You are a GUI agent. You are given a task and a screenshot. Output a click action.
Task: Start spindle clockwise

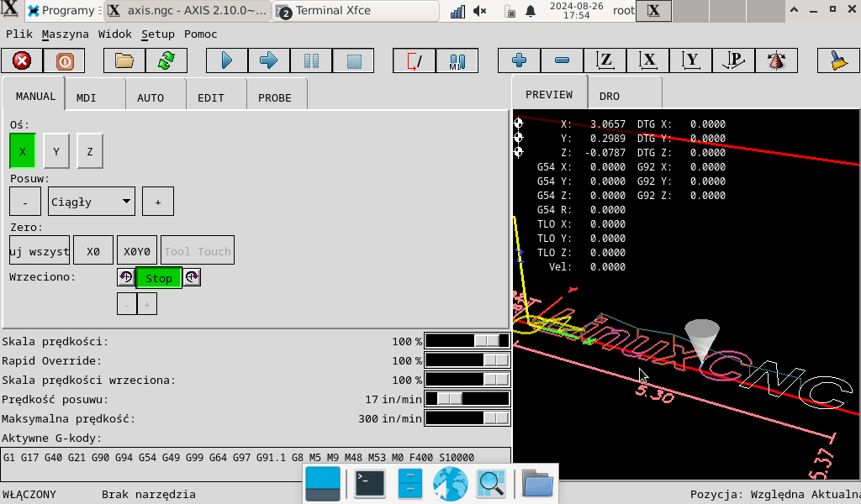(x=192, y=277)
